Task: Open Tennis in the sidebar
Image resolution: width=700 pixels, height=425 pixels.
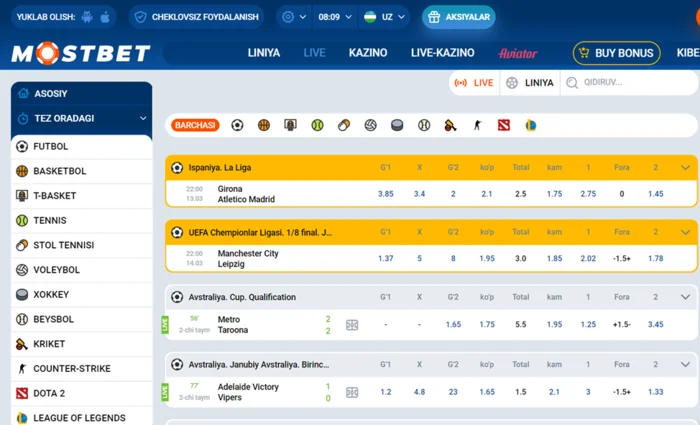Action: (x=81, y=221)
